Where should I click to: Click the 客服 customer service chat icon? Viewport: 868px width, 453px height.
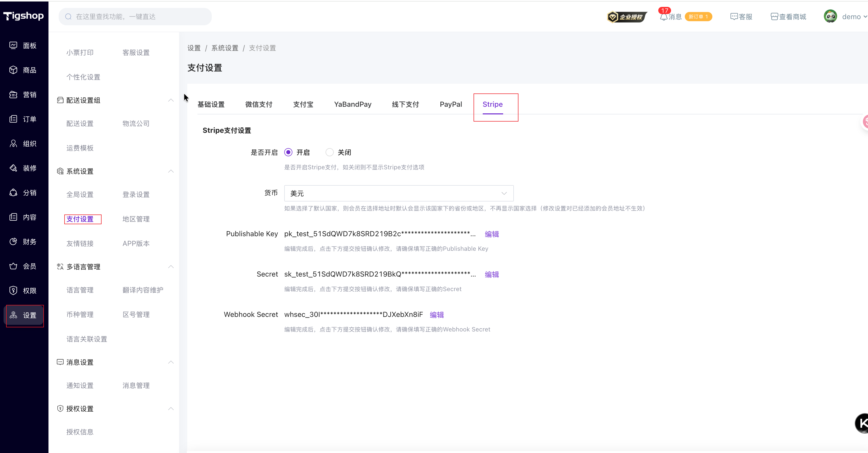[734, 17]
